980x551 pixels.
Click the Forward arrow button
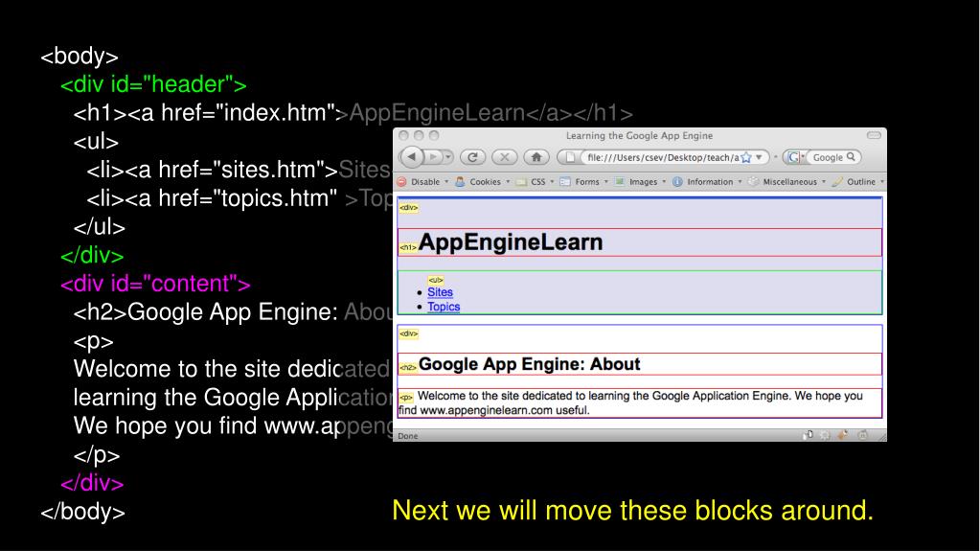(433, 157)
